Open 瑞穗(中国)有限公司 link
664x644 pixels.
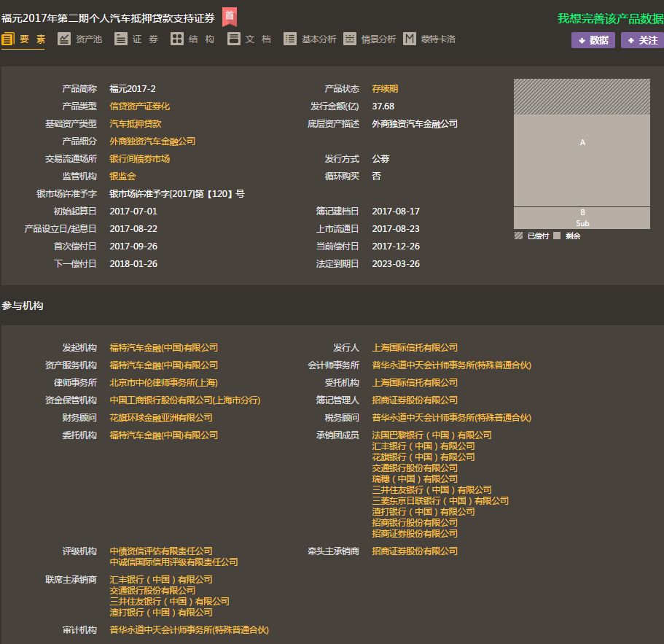click(415, 479)
